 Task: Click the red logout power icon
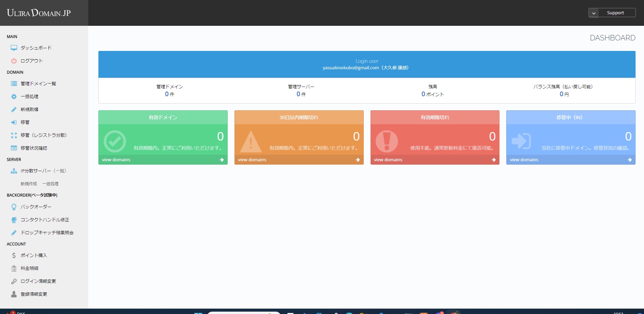14,61
